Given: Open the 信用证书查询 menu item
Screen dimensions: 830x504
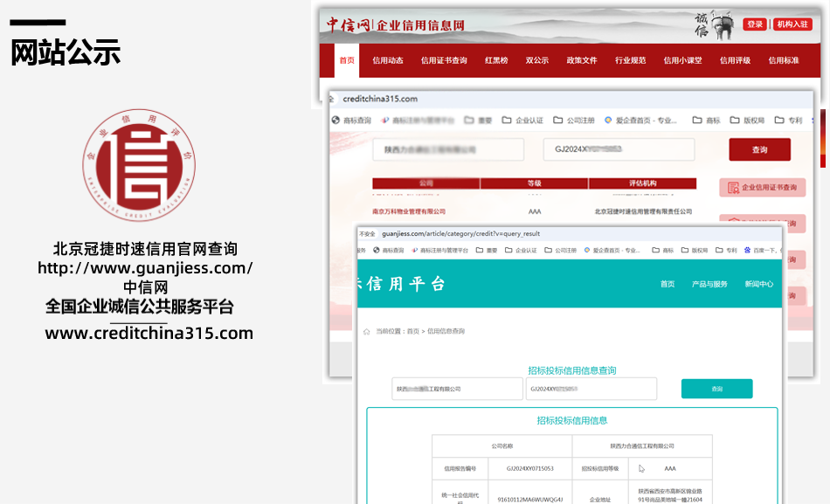Looking at the screenshot, I should pyautogui.click(x=444, y=61).
